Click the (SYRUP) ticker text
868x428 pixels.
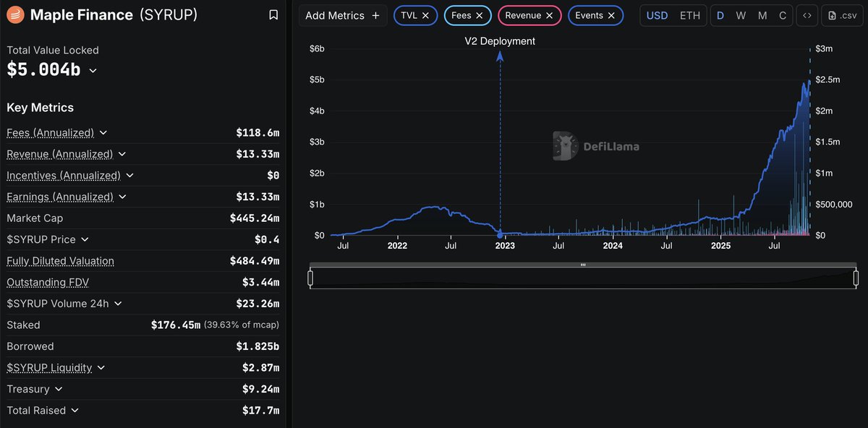(x=168, y=15)
